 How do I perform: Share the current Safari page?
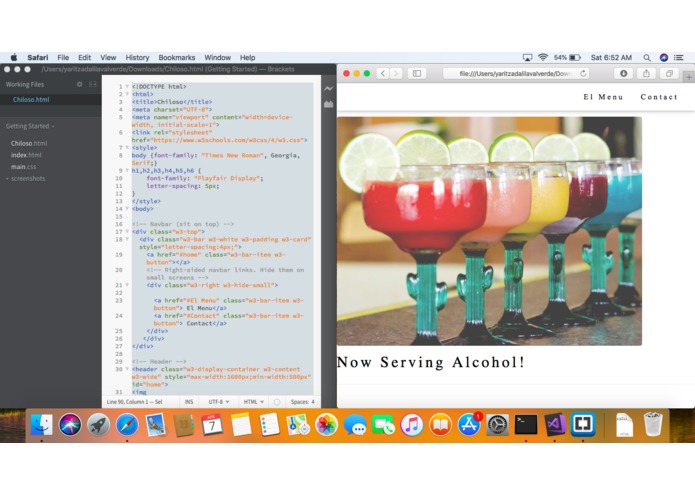(646, 74)
